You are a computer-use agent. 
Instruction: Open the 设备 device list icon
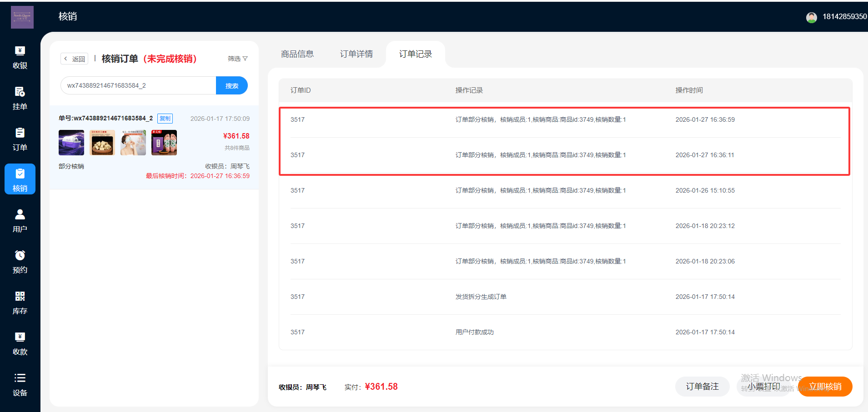[20, 378]
